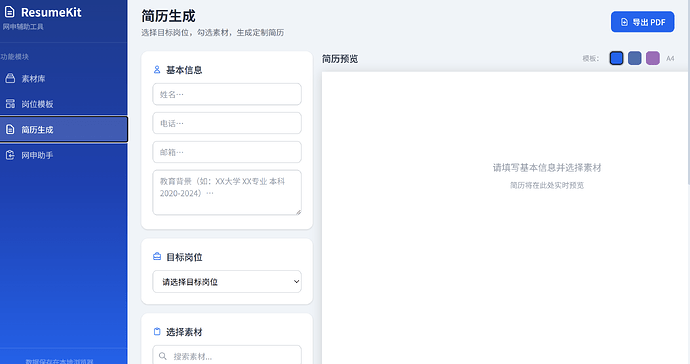Focus the 姓名 input field
This screenshot has height=364, width=690.
(227, 94)
